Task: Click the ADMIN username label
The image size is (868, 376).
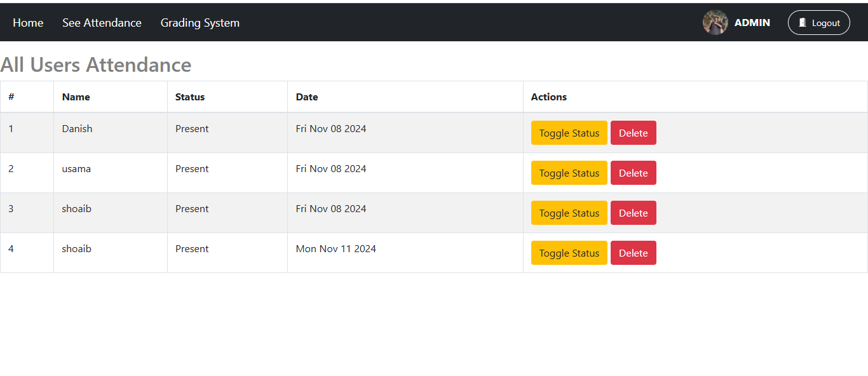Action: [x=752, y=23]
